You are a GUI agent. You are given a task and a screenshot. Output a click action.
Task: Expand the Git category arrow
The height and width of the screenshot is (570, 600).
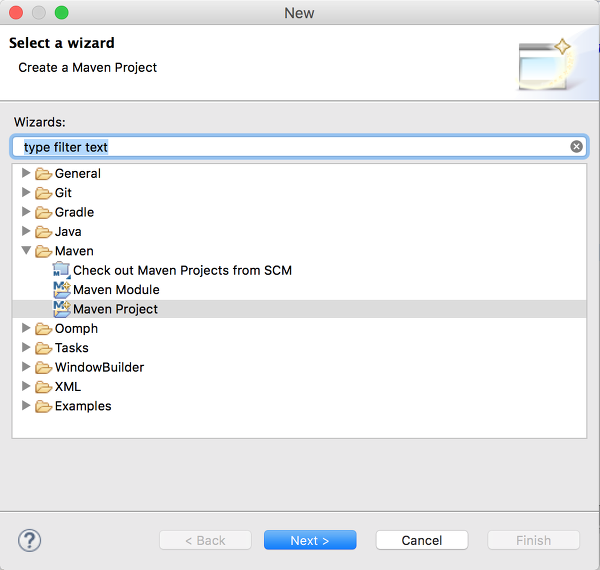point(26,192)
